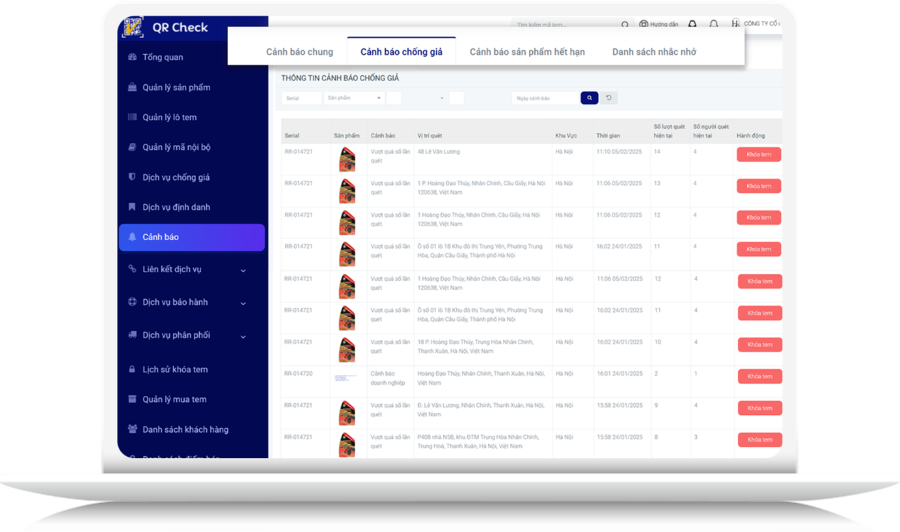The height and width of the screenshot is (532, 900).
Task: Click product thumbnail in the 13-scan row
Action: (347, 191)
